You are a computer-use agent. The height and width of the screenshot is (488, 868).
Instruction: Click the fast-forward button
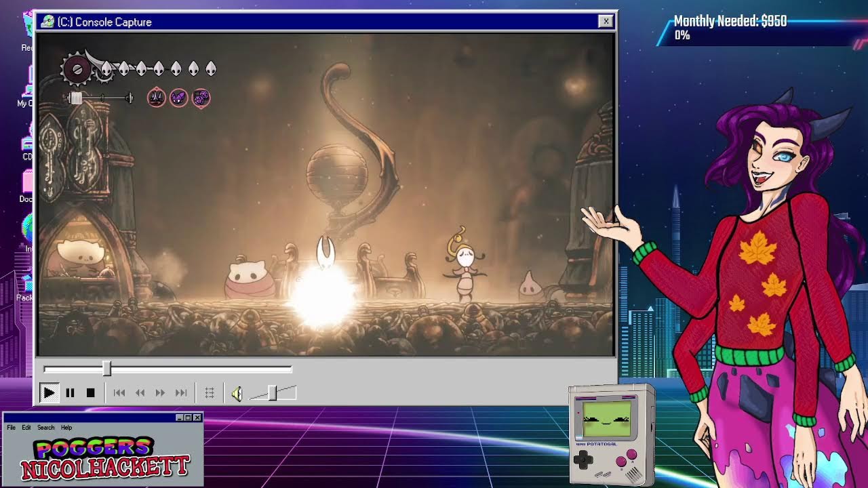point(160,393)
